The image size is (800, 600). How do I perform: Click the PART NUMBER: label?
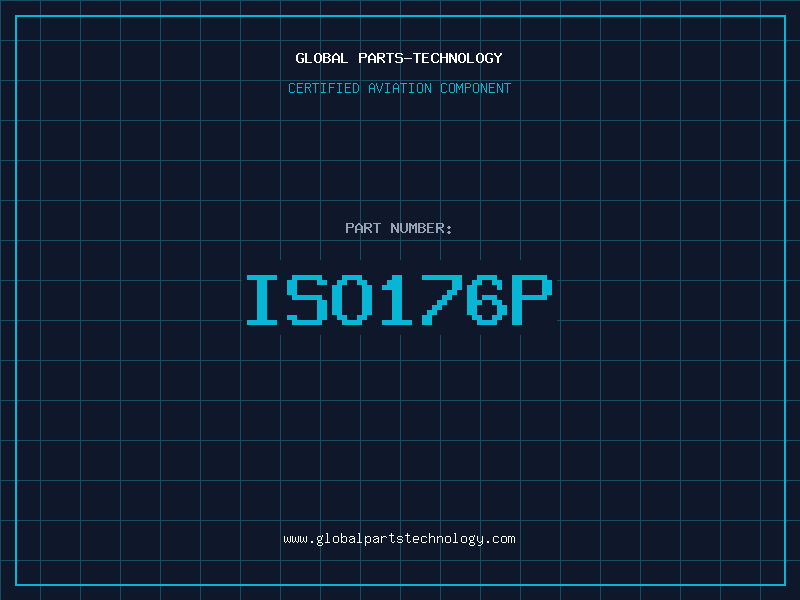pyautogui.click(x=399, y=228)
